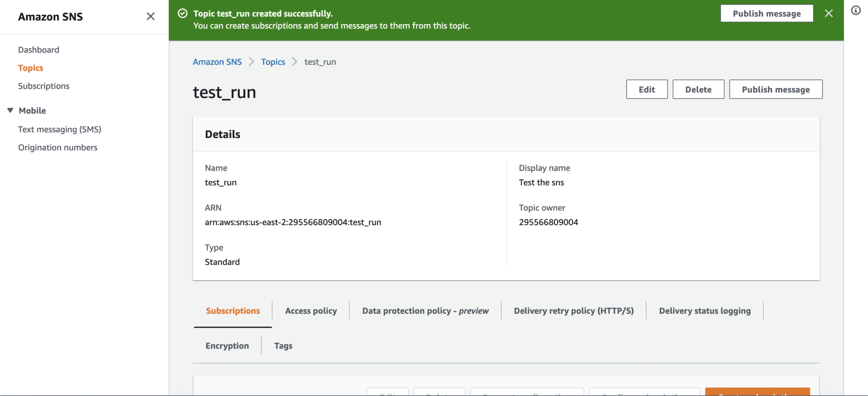Viewport: 868px width, 396px height.
Task: Switch to the Delivery retry policy tab
Action: pyautogui.click(x=573, y=310)
